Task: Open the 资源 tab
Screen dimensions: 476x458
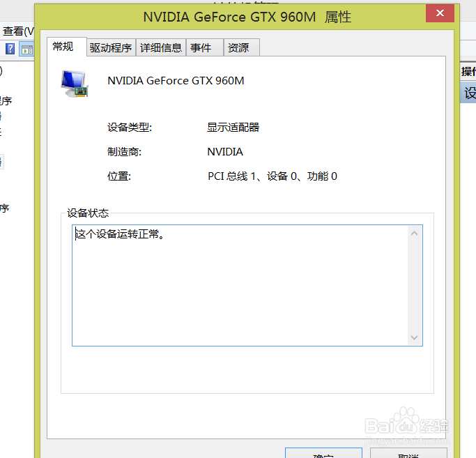Action: point(242,47)
